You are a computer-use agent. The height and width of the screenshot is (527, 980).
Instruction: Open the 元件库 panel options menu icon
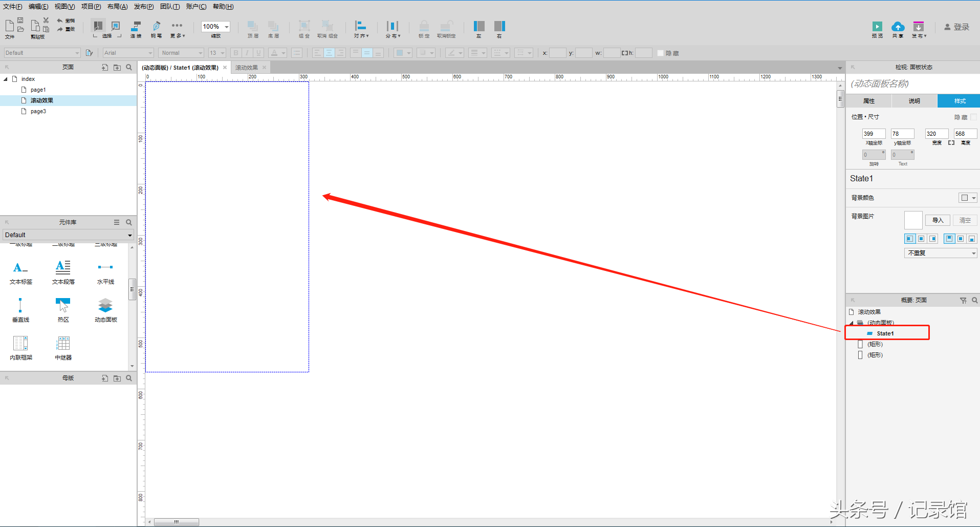click(x=117, y=222)
